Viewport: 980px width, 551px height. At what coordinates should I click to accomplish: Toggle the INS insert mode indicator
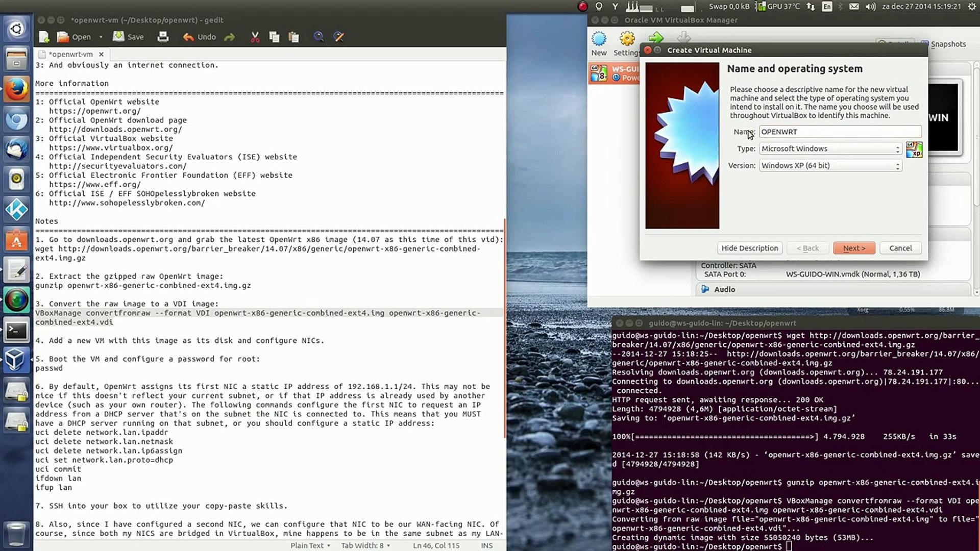tap(486, 545)
